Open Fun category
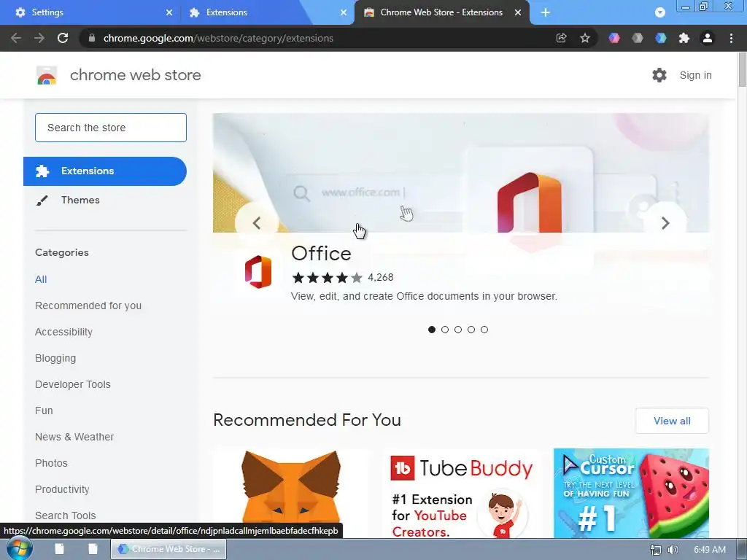747x560 pixels. coord(44,411)
